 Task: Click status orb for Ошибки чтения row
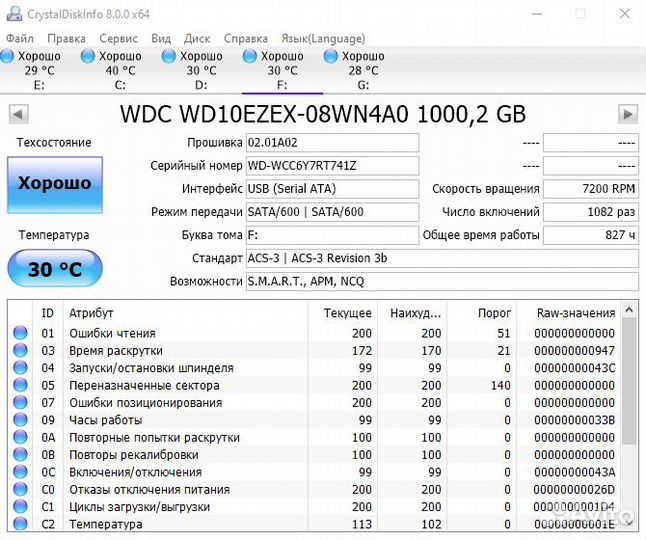pos(20,333)
